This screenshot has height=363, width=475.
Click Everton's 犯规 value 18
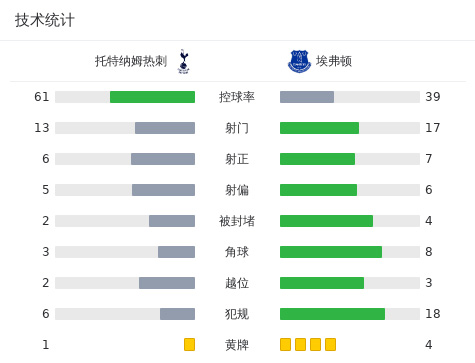click(433, 314)
